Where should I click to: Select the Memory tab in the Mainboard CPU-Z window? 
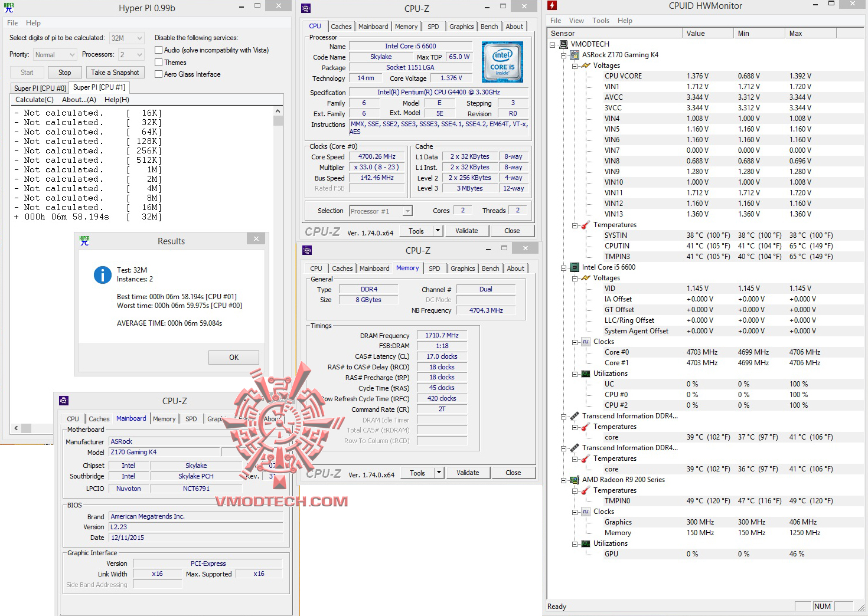point(164,419)
